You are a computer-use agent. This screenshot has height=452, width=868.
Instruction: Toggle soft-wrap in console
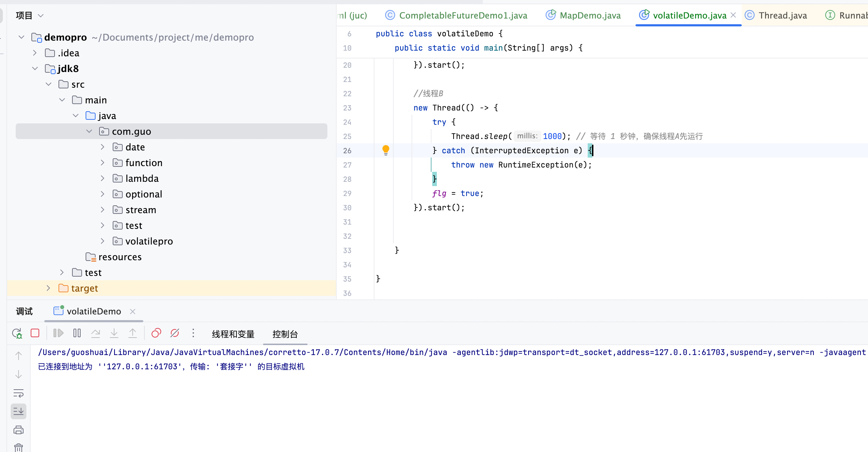coord(19,393)
